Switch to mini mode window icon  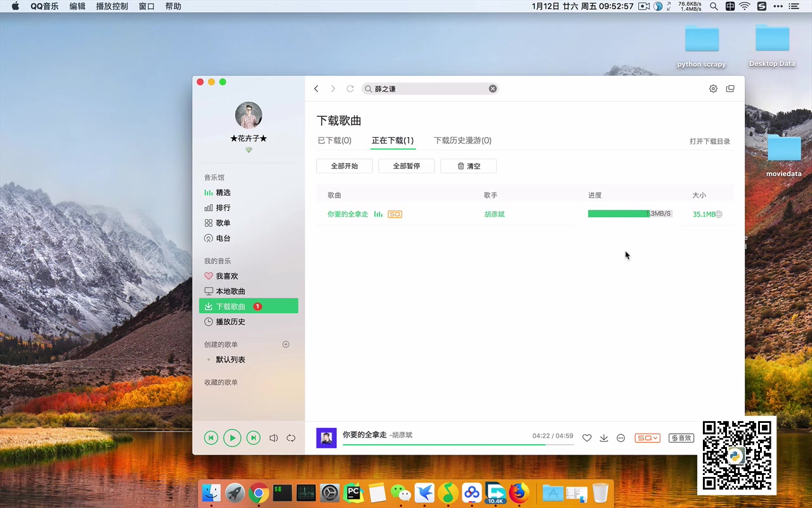click(730, 89)
